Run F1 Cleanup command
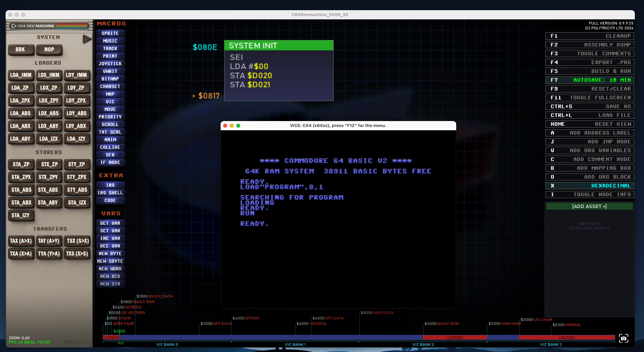This screenshot has width=644, height=352. pyautogui.click(x=590, y=36)
